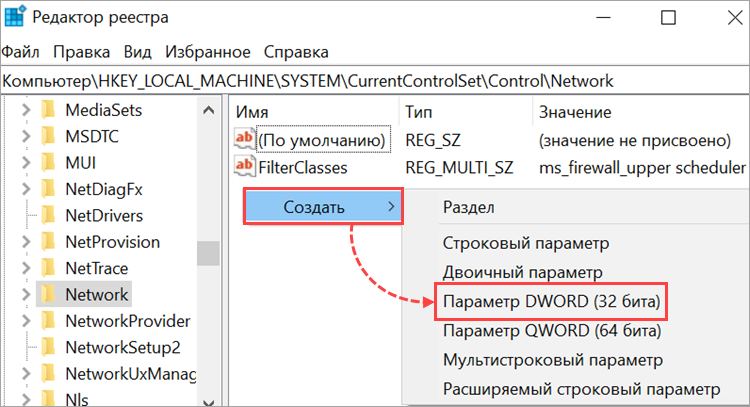Select the NetworkSetup2 tree label
Image resolution: width=750 pixels, height=407 pixels.
pyautogui.click(x=123, y=347)
